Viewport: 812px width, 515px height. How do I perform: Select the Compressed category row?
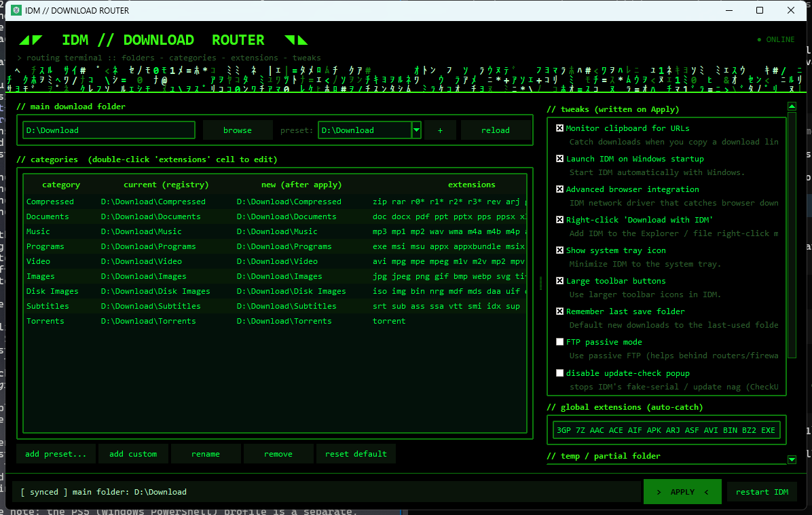click(275, 202)
